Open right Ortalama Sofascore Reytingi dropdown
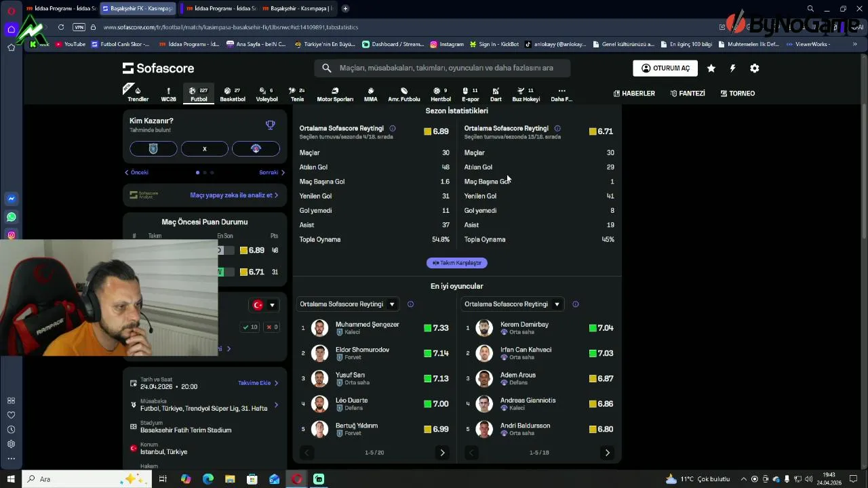868x488 pixels. pyautogui.click(x=512, y=304)
